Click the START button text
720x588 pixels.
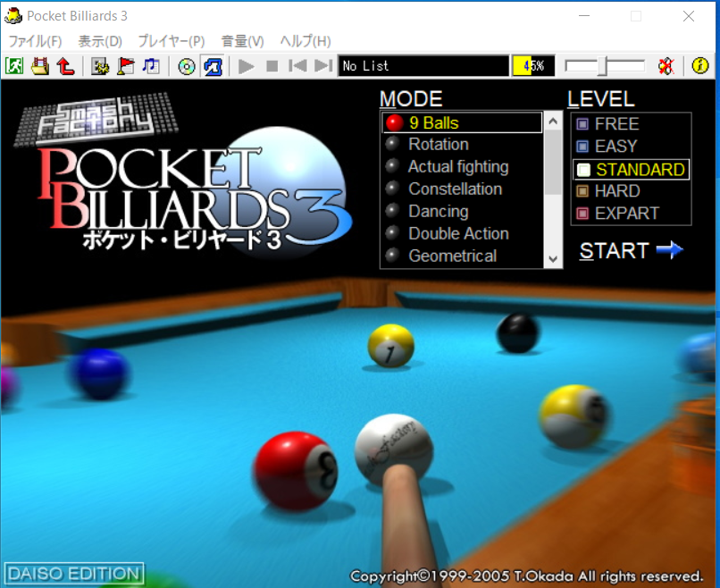tap(614, 251)
